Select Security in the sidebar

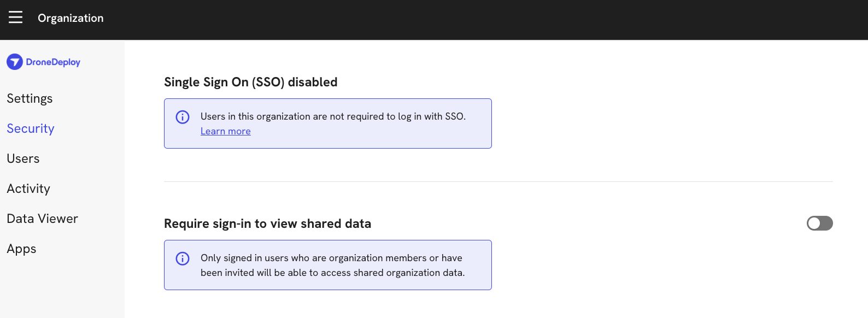pyautogui.click(x=31, y=128)
